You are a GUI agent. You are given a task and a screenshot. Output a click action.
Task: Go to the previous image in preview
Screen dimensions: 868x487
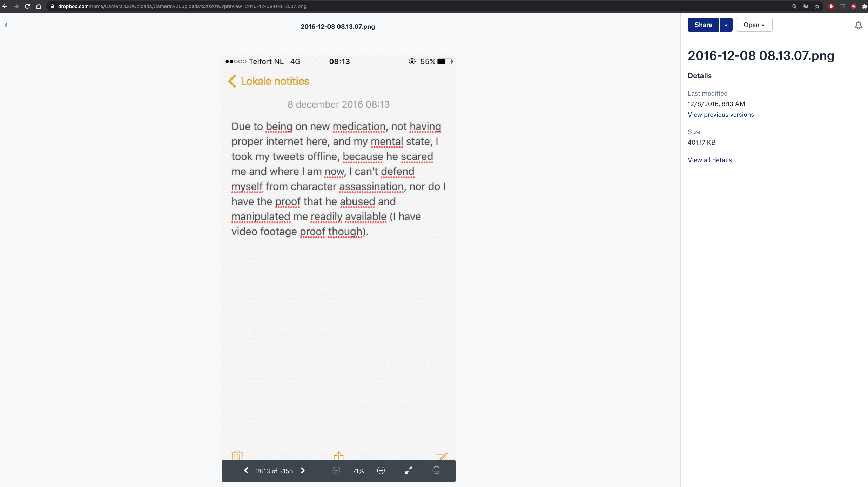(x=246, y=471)
